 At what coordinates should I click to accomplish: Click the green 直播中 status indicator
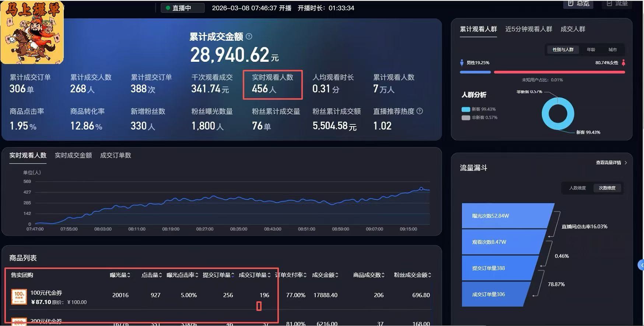[x=183, y=8]
